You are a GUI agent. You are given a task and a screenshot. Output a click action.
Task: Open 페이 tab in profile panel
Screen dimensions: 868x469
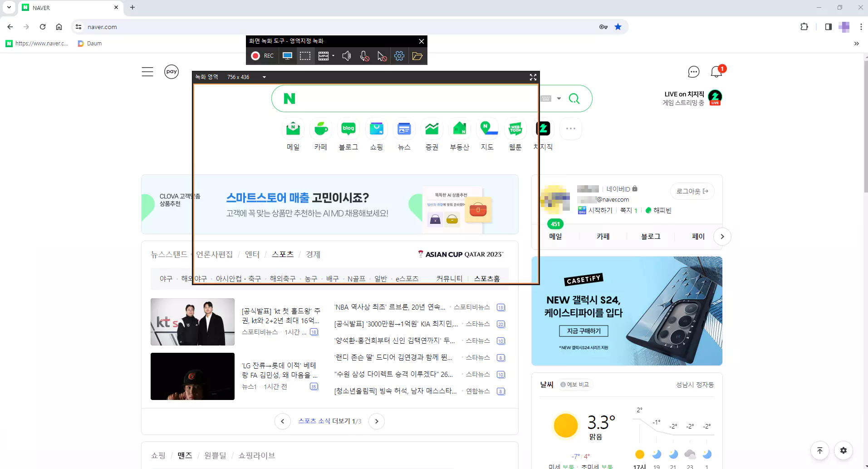coord(698,236)
